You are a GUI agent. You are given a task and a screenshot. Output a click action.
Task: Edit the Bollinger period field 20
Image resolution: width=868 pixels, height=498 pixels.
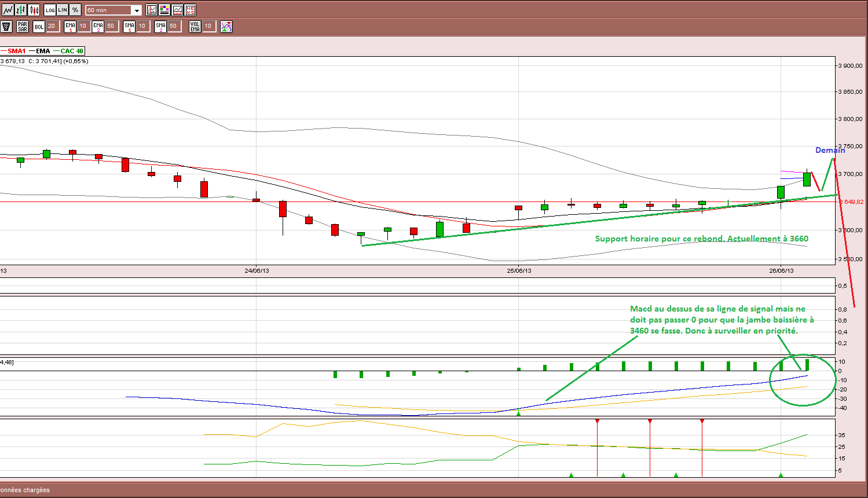click(x=53, y=26)
